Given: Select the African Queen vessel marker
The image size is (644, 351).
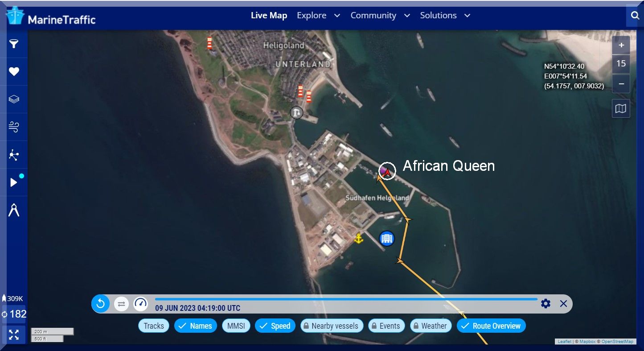Looking at the screenshot, I should (x=387, y=171).
